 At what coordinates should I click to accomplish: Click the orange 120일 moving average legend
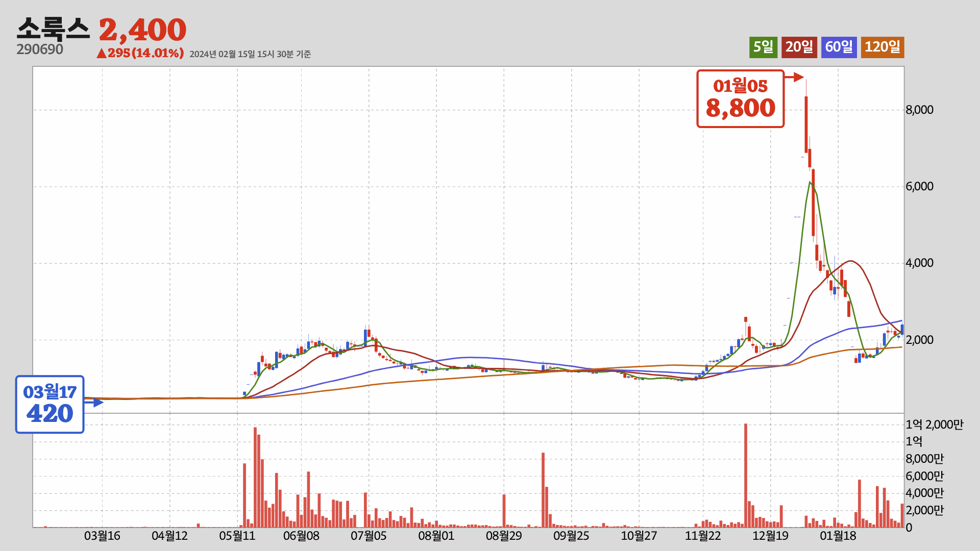pyautogui.click(x=883, y=47)
